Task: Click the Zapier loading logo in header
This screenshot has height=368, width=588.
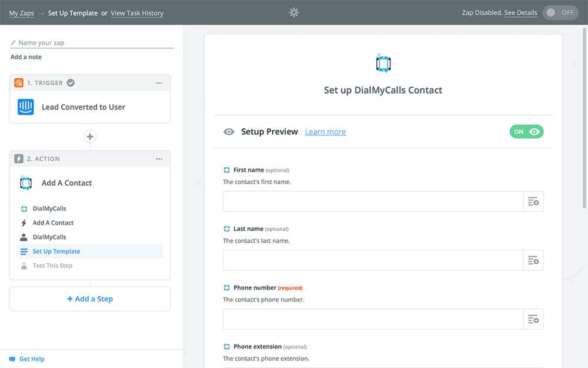Action: pos(294,12)
